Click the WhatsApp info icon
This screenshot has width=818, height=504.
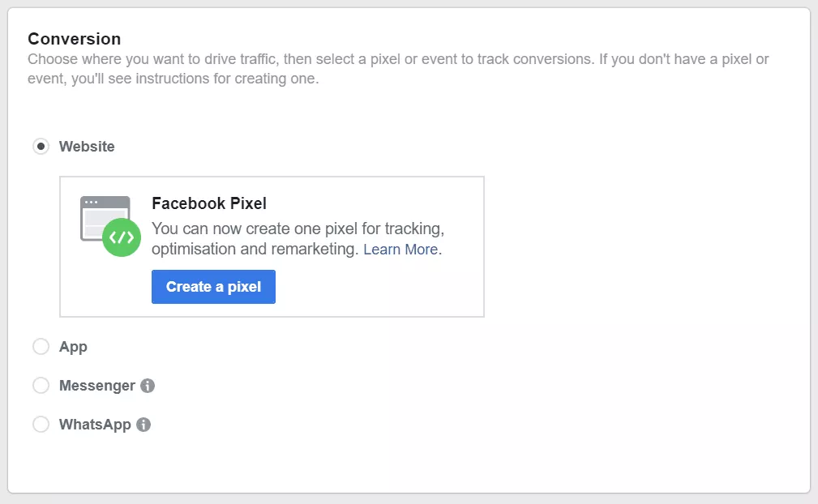(143, 425)
